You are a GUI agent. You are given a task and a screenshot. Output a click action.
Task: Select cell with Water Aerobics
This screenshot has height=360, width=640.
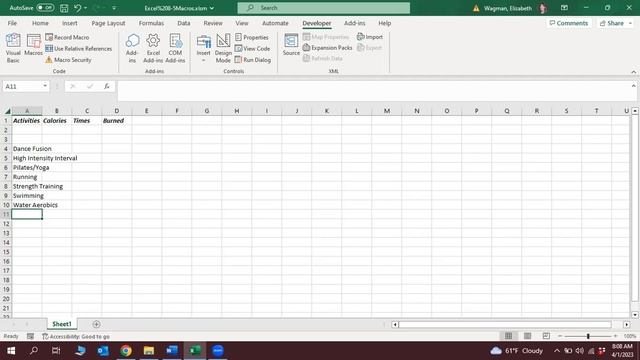point(27,205)
